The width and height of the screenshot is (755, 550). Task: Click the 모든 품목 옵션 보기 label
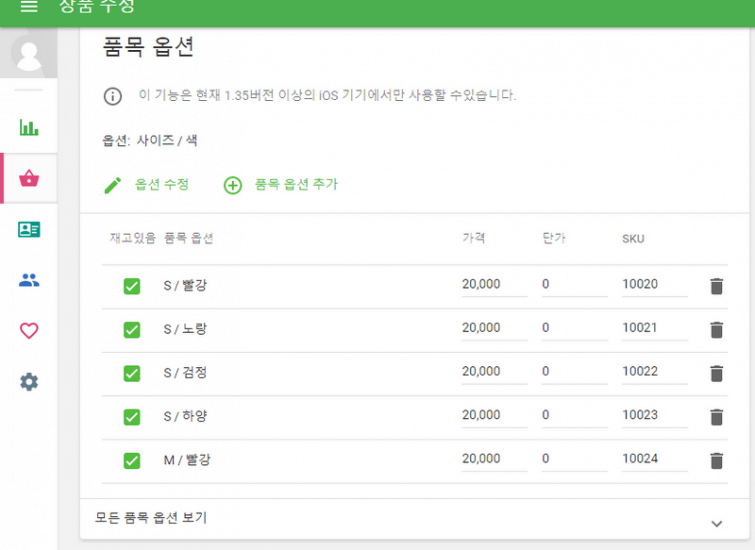click(151, 518)
